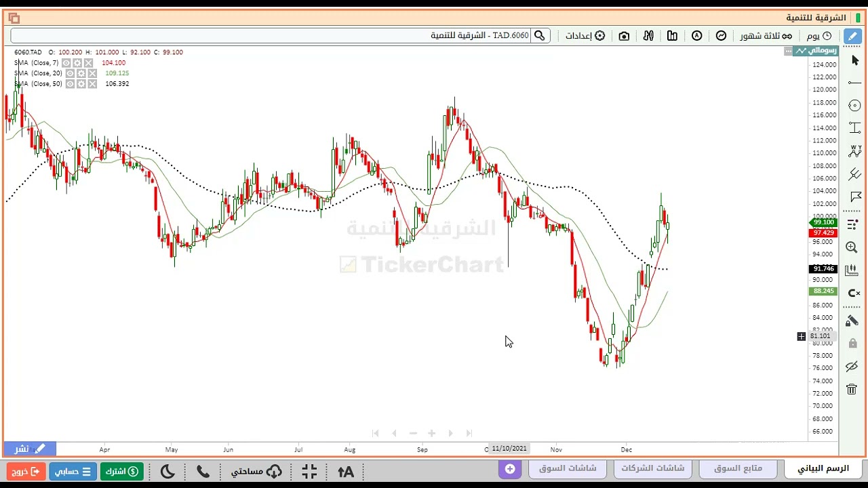
Task: Click the compare symbols icon
Action: click(x=648, y=36)
